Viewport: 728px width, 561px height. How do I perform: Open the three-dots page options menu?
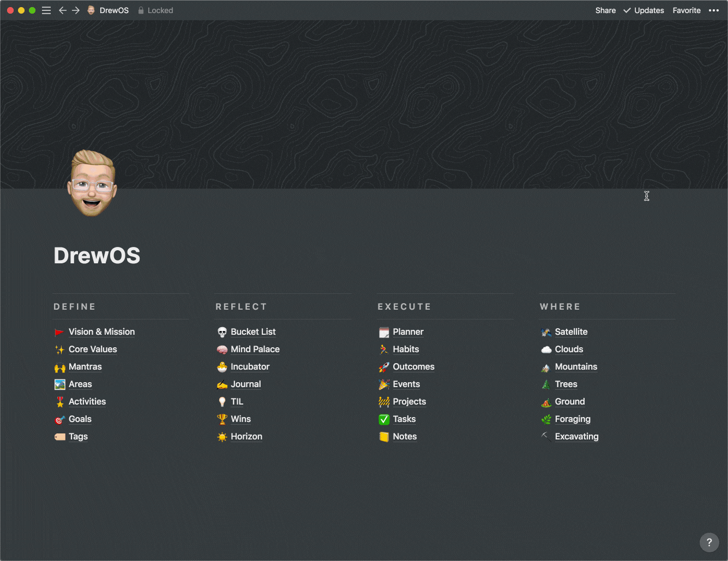coord(714,10)
